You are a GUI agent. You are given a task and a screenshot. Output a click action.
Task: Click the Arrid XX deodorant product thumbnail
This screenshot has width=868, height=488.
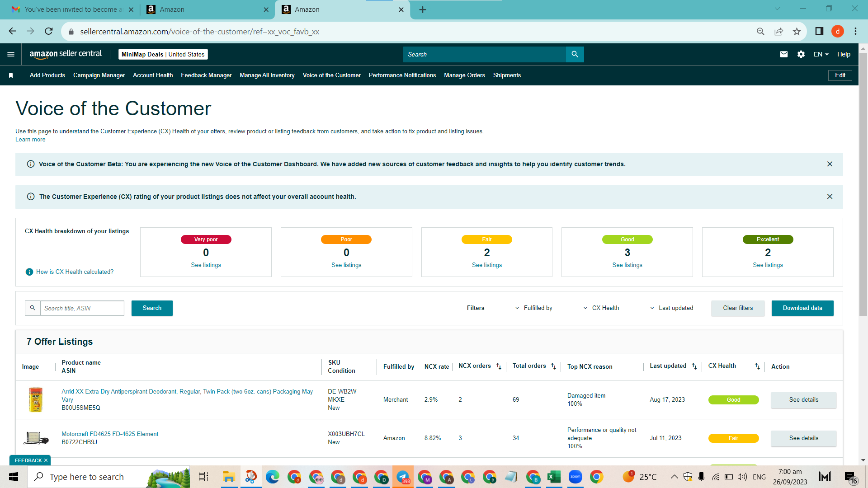point(36,399)
